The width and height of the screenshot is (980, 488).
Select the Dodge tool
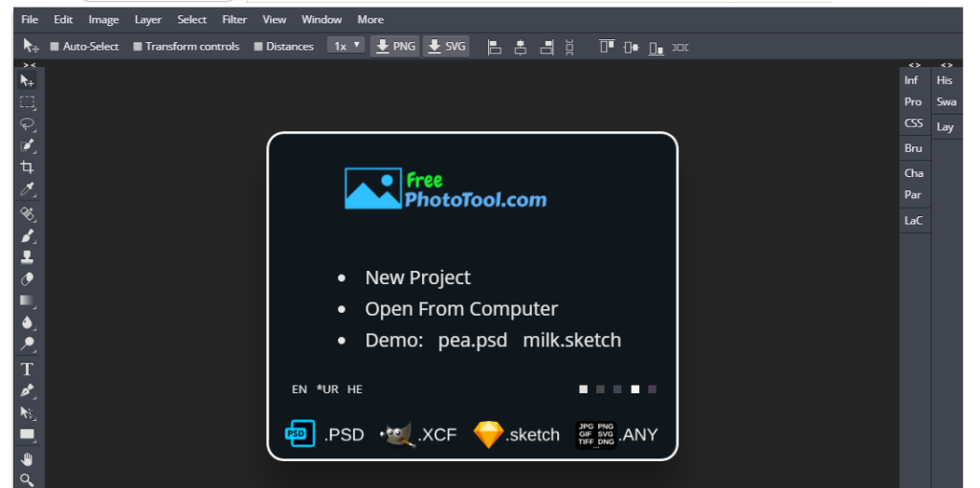tap(27, 344)
